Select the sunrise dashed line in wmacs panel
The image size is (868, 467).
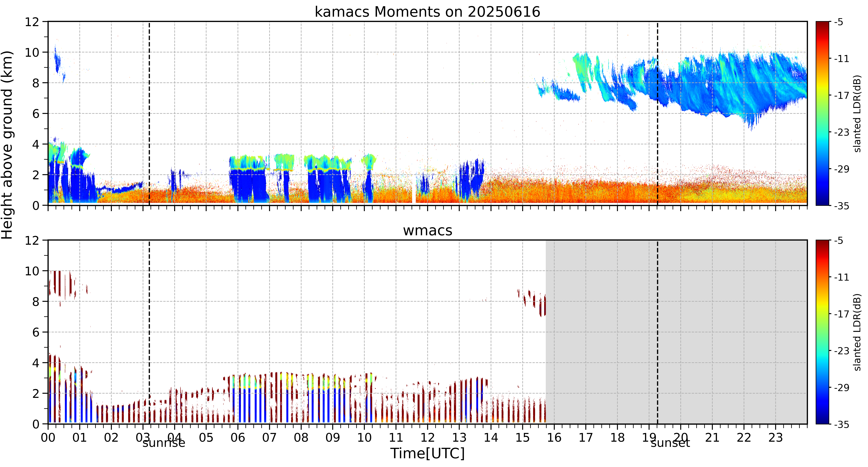(149, 332)
